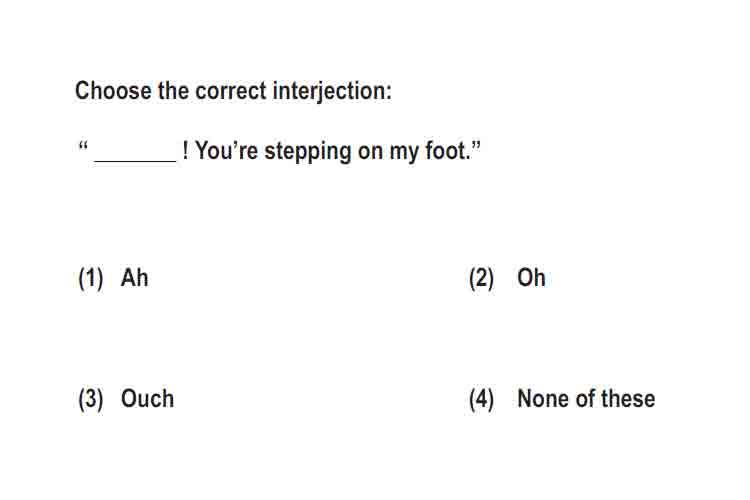Viewport: 750px width, 500px height.
Task: Click the sentence 'You're stepping on my foot.'
Action: point(333,151)
